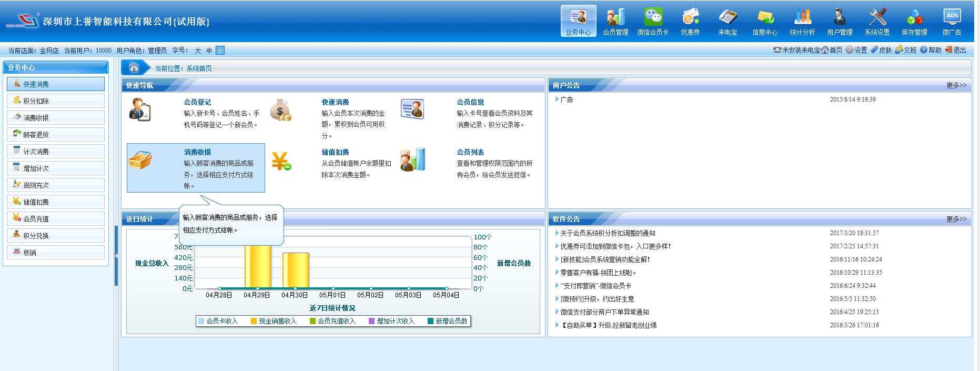Collapse the left sidebar using splitter arrow

116,256
